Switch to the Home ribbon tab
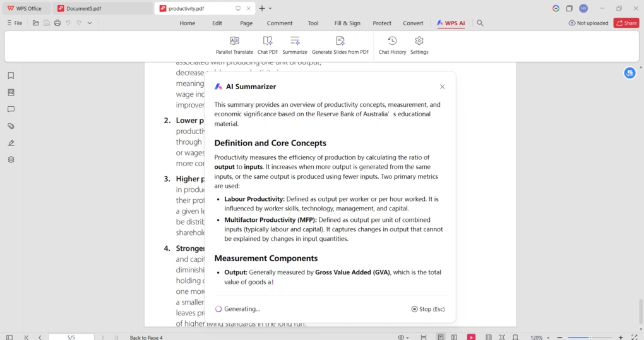This screenshot has width=644, height=340. [188, 23]
